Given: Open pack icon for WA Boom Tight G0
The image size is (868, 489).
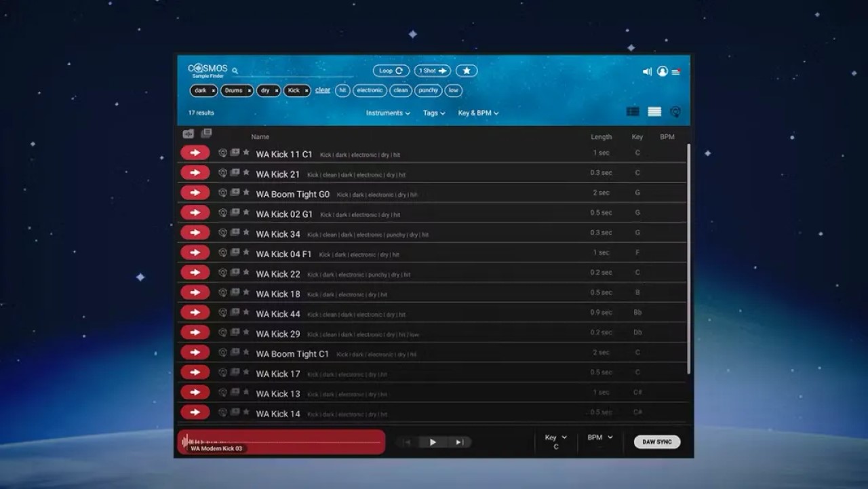Looking at the screenshot, I should tap(235, 193).
